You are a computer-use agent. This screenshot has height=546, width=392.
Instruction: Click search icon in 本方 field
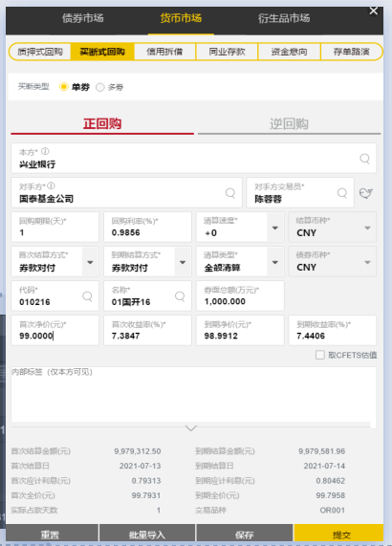364,159
